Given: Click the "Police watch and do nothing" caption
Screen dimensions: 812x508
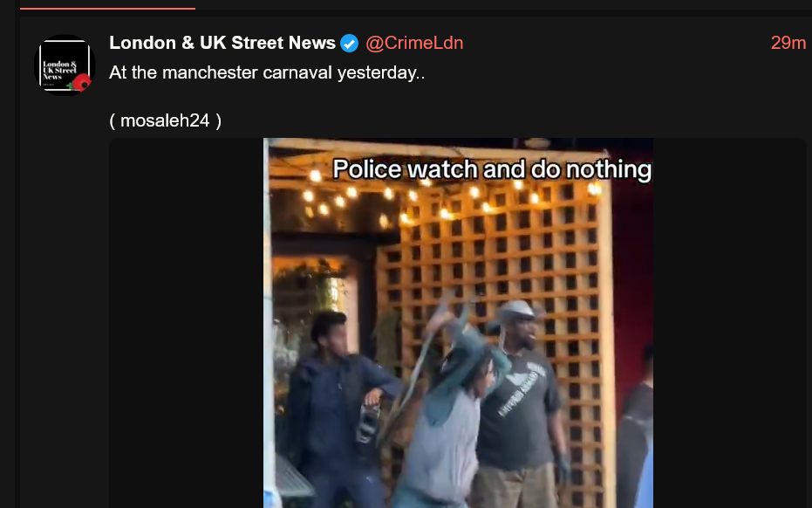Looking at the screenshot, I should 491,169.
